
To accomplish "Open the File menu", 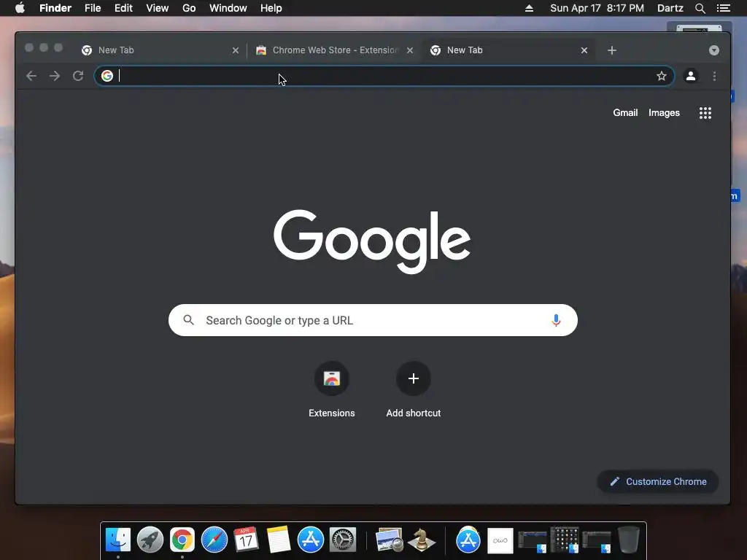I will pos(93,8).
